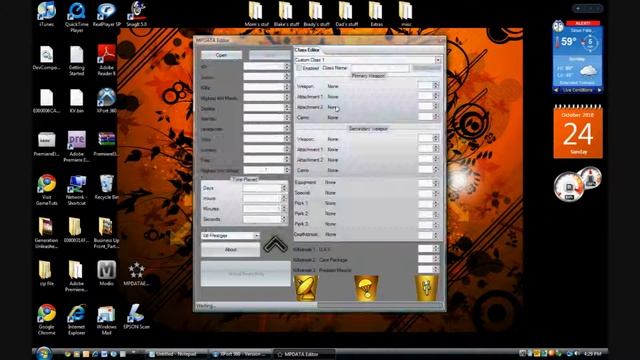Adjust Seconds played spinner
Viewport: 640px width, 360px height.
coord(284,219)
